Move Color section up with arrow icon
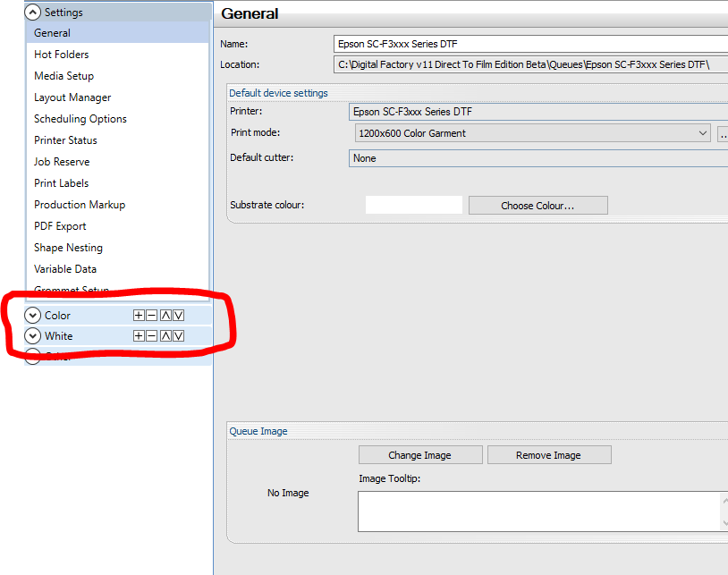Viewport: 728px width, 575px height. point(165,316)
